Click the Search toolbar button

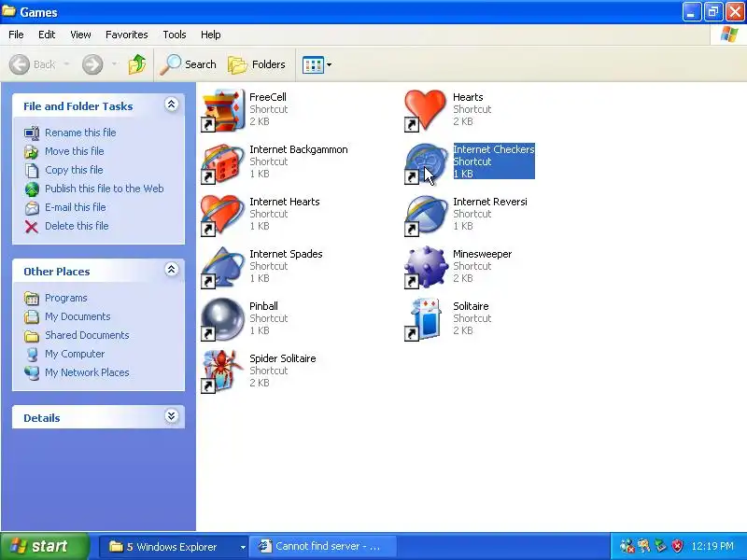pos(189,64)
